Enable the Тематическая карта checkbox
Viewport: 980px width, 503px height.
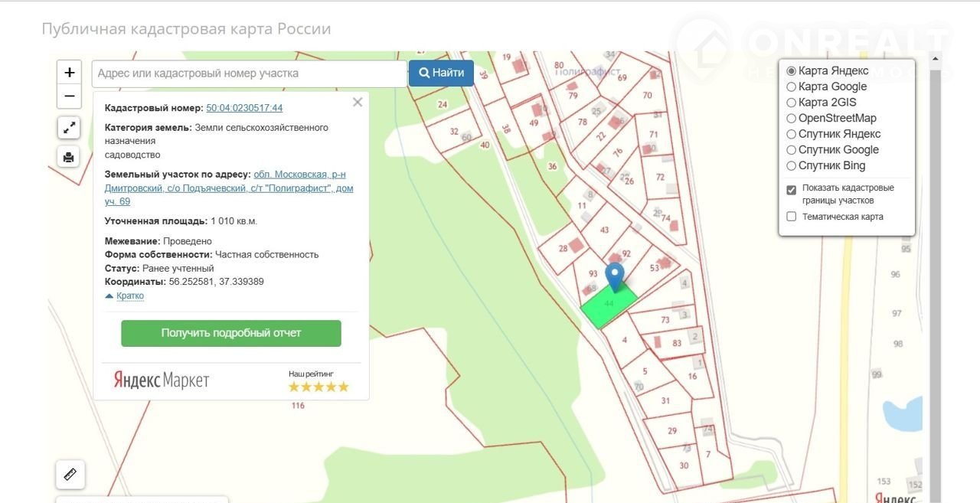(x=792, y=217)
